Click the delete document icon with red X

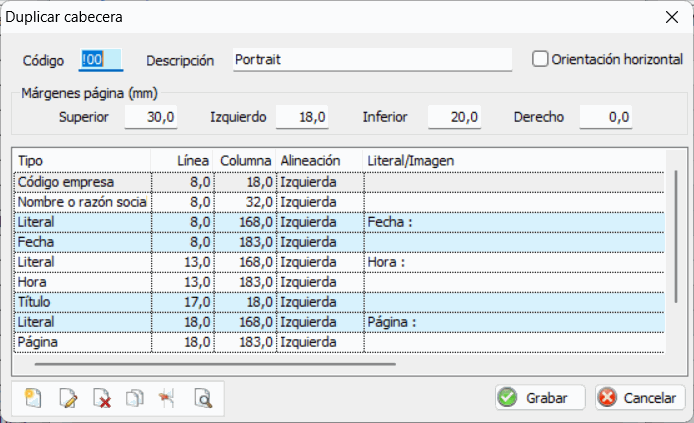(102, 398)
